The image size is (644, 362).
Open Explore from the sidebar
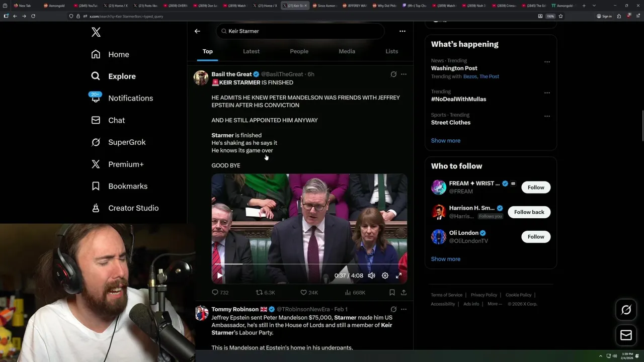[x=113, y=76]
